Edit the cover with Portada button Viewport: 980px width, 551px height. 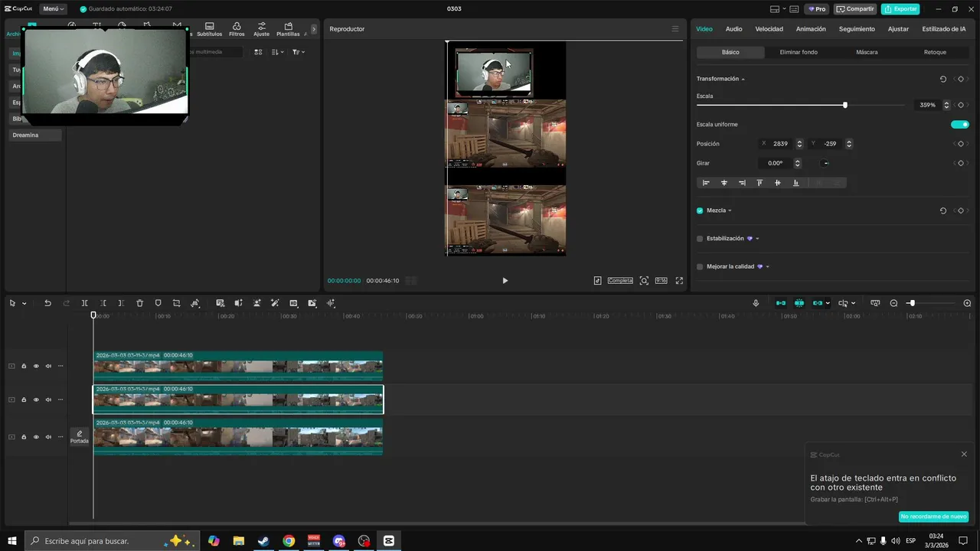click(x=80, y=437)
